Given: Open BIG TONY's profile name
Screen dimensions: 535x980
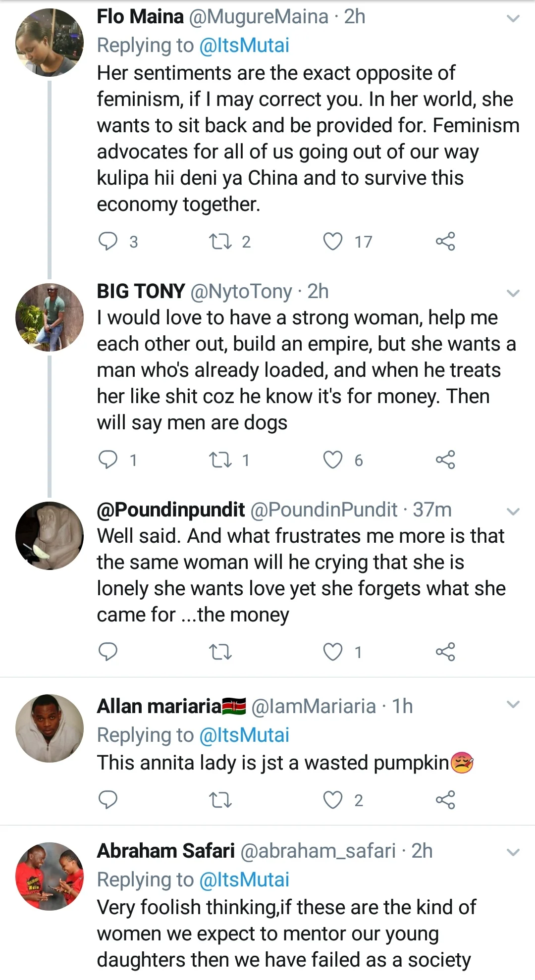Looking at the screenshot, I should (141, 291).
